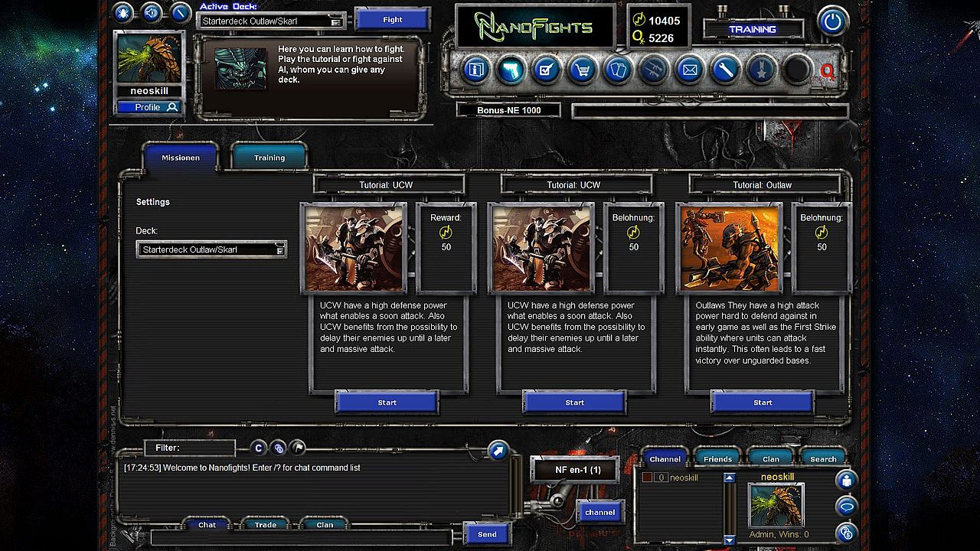
Task: Open the cards deck icon
Action: pos(618,70)
